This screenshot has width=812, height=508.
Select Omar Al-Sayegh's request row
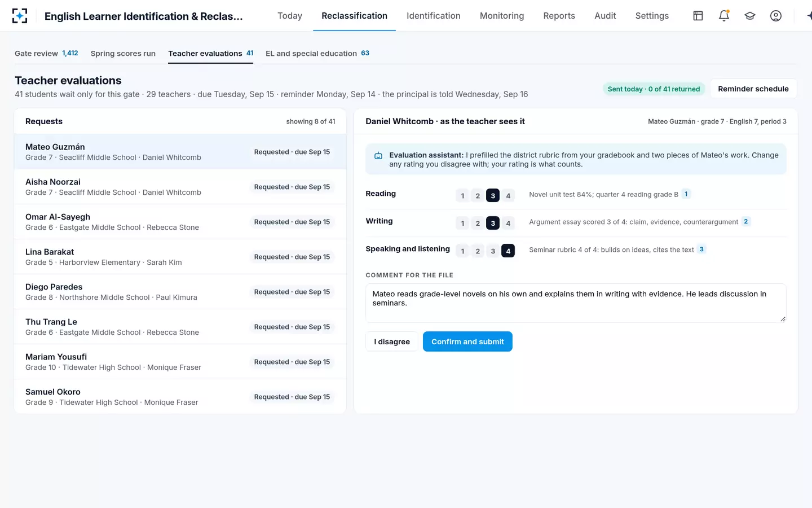tap(180, 222)
